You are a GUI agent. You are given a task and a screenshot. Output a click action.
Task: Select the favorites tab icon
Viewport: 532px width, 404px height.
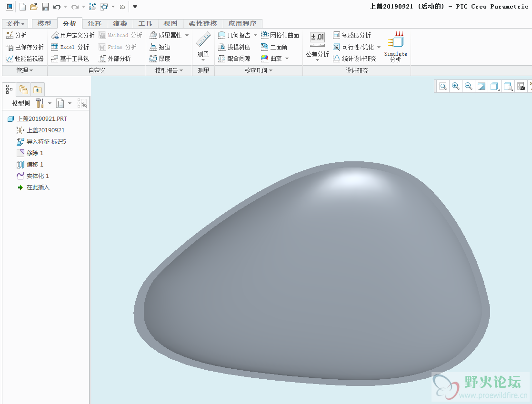tap(37, 89)
